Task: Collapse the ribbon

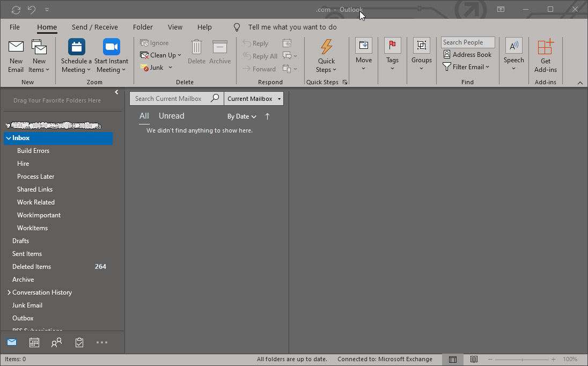Action: (x=580, y=83)
